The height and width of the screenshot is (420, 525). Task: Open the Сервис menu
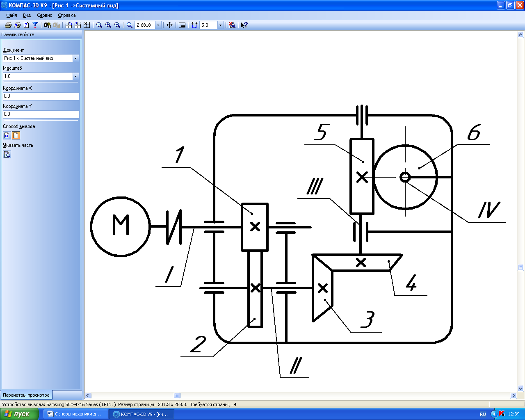point(44,15)
